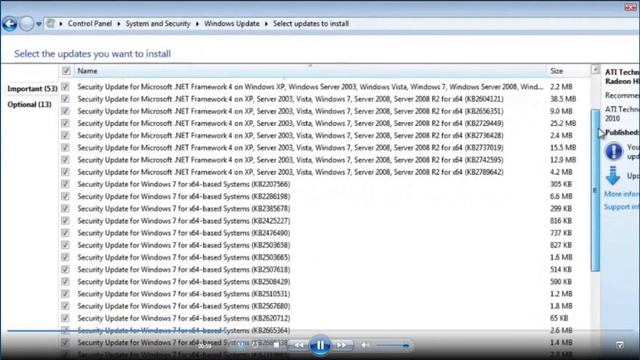Uncheck the KB2503658 update checkbox
Viewport: 640px width, 360px height.
coord(65,245)
